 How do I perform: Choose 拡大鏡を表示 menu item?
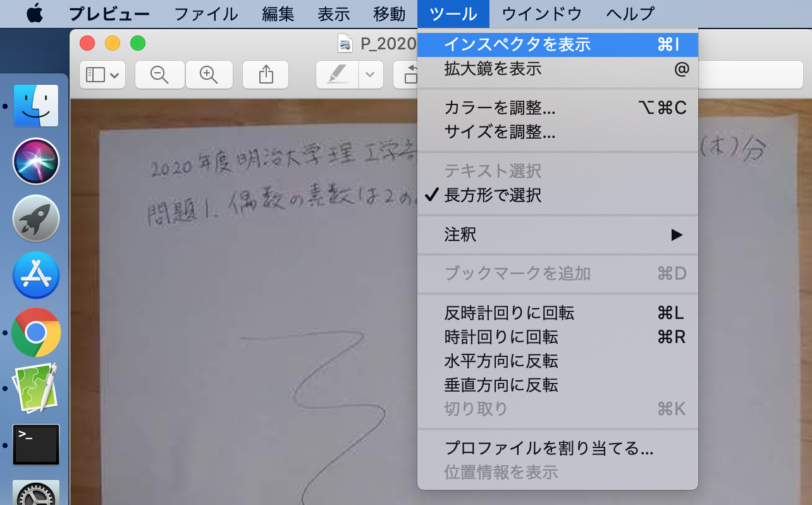click(x=558, y=69)
